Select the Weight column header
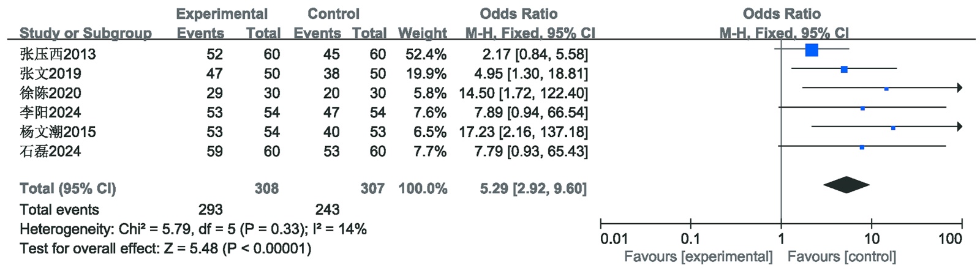 click(x=422, y=33)
